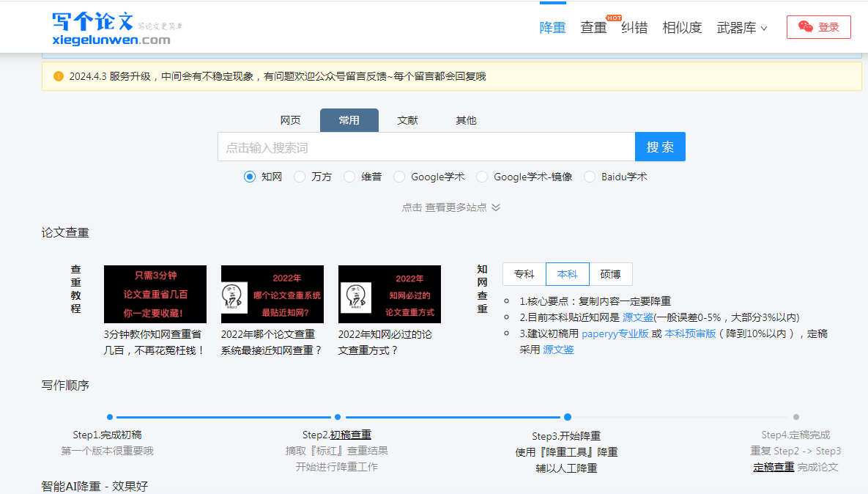Expand the 武器库 dropdown menu

(x=742, y=28)
